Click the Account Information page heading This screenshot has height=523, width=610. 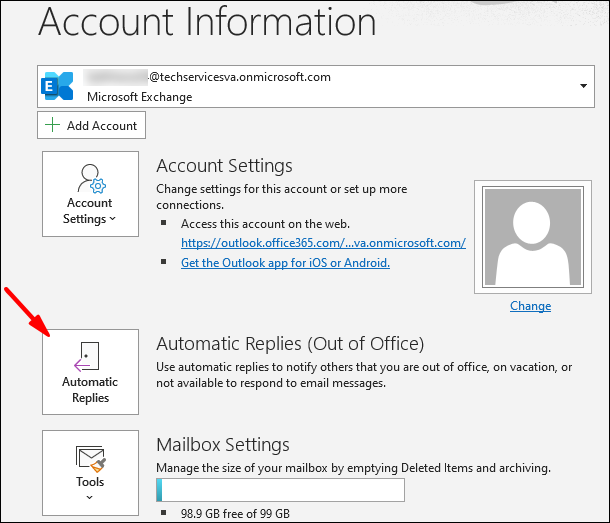click(x=207, y=22)
